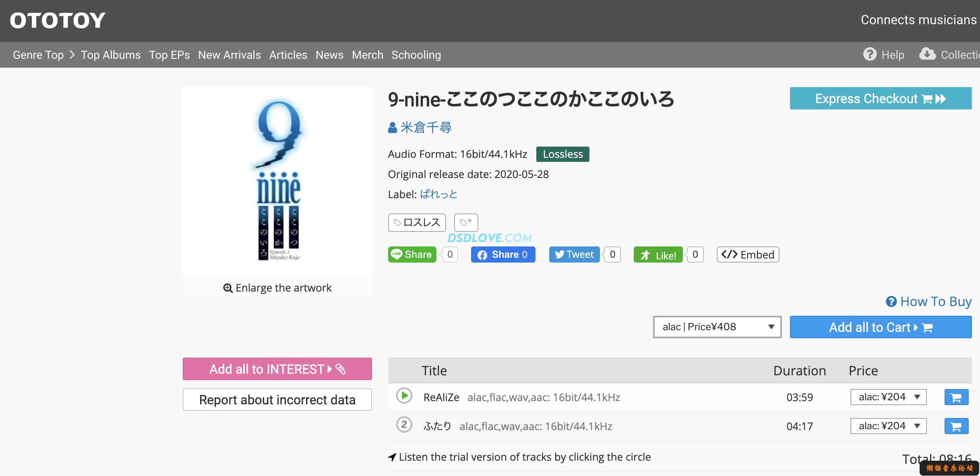Go to Top Albums
This screenshot has height=476, width=980.
111,55
